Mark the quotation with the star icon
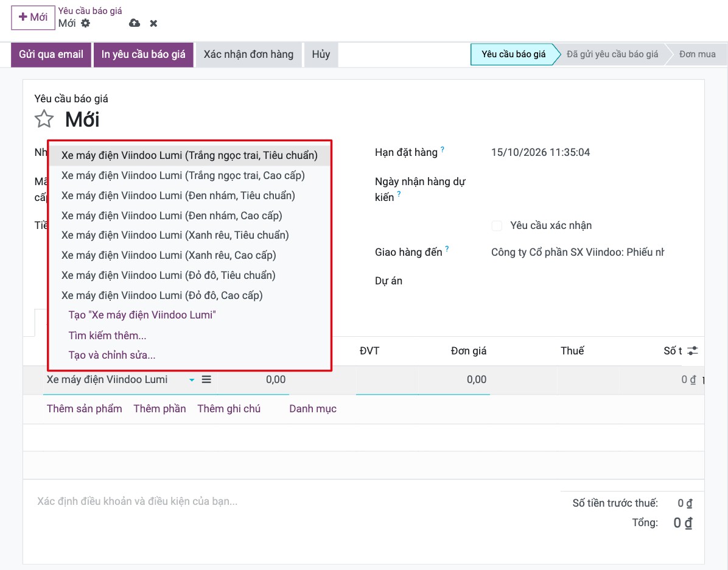The image size is (728, 570). (44, 119)
